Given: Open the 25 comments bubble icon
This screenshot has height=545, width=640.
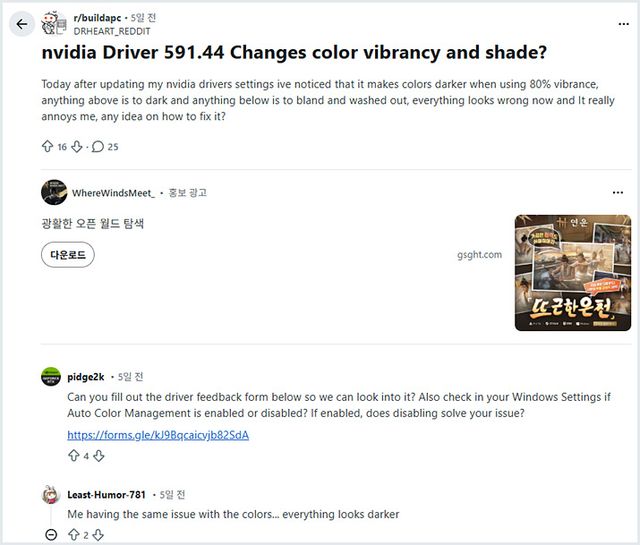Looking at the screenshot, I should (x=98, y=146).
